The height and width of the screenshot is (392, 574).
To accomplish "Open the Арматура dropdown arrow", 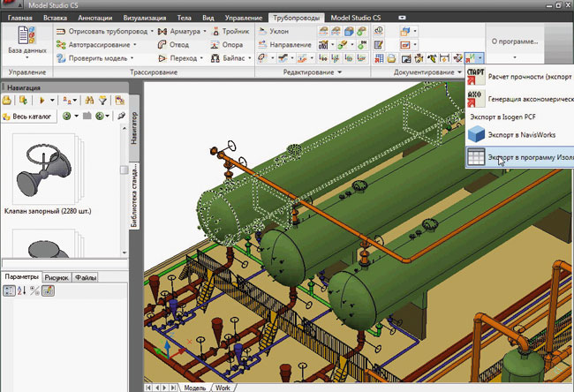I will point(204,31).
